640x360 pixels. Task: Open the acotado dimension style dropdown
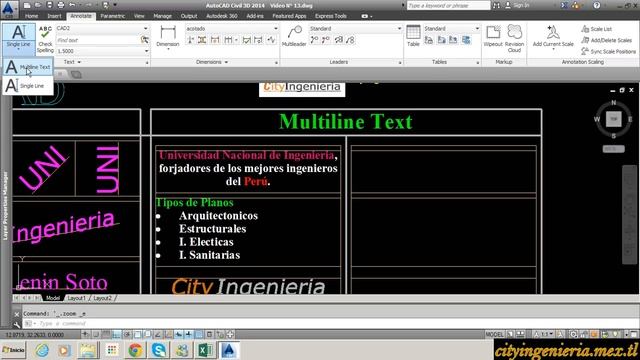(232, 29)
